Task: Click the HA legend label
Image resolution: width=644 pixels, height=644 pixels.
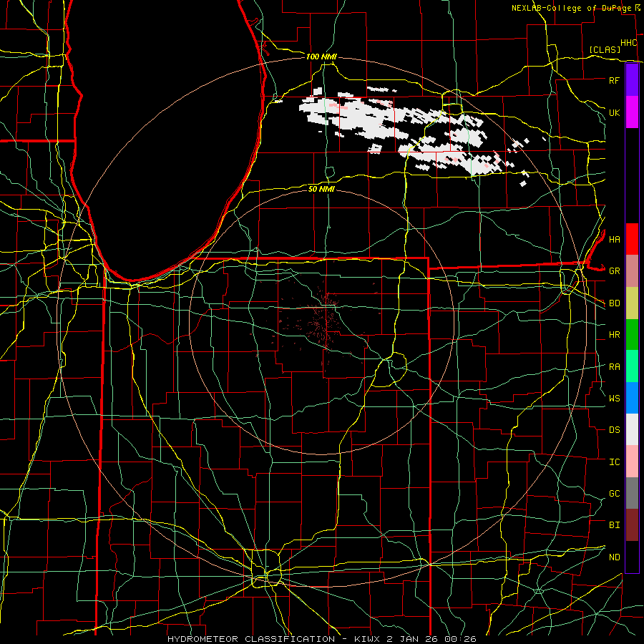Action: [x=614, y=239]
